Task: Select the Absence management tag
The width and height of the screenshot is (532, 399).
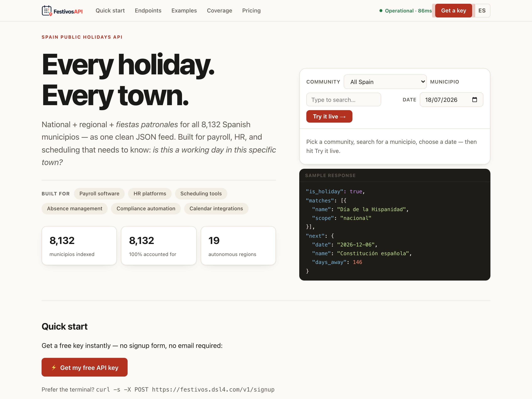Action: coord(75,208)
